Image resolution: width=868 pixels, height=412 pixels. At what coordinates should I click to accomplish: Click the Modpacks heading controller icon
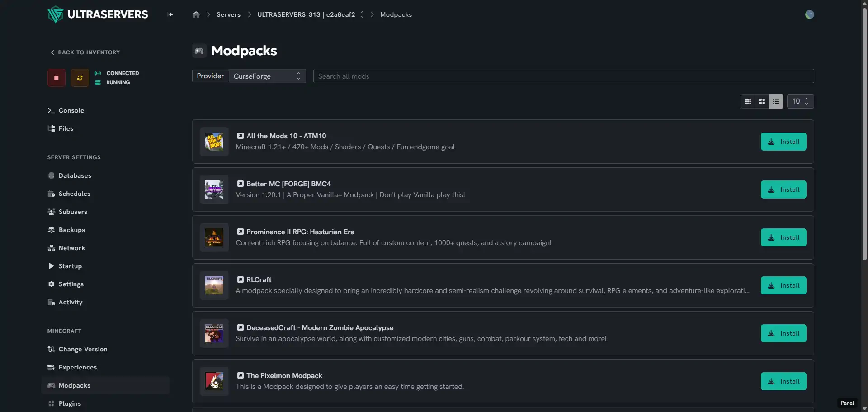pyautogui.click(x=199, y=51)
